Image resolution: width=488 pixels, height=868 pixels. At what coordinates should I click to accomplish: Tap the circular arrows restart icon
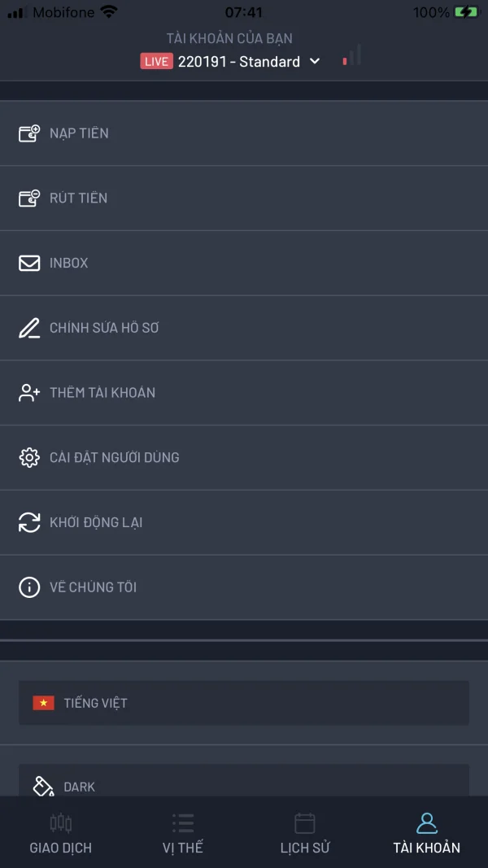click(x=29, y=522)
